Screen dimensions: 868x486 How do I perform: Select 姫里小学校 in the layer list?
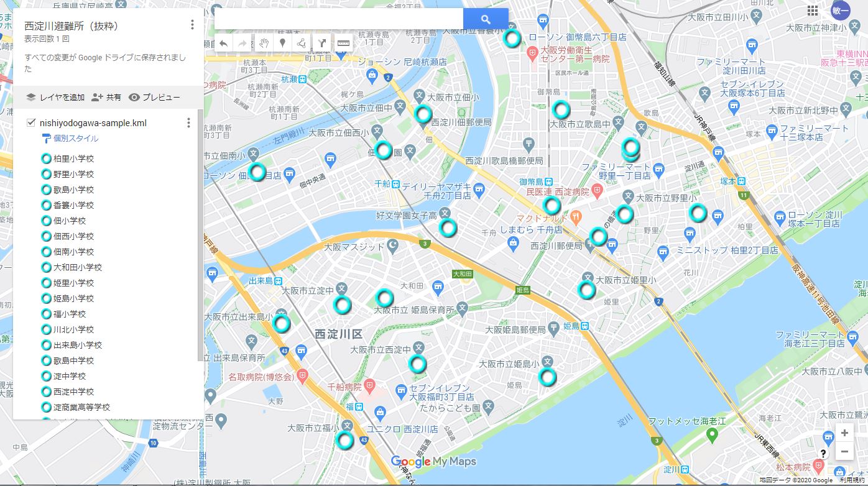pyautogui.click(x=73, y=283)
